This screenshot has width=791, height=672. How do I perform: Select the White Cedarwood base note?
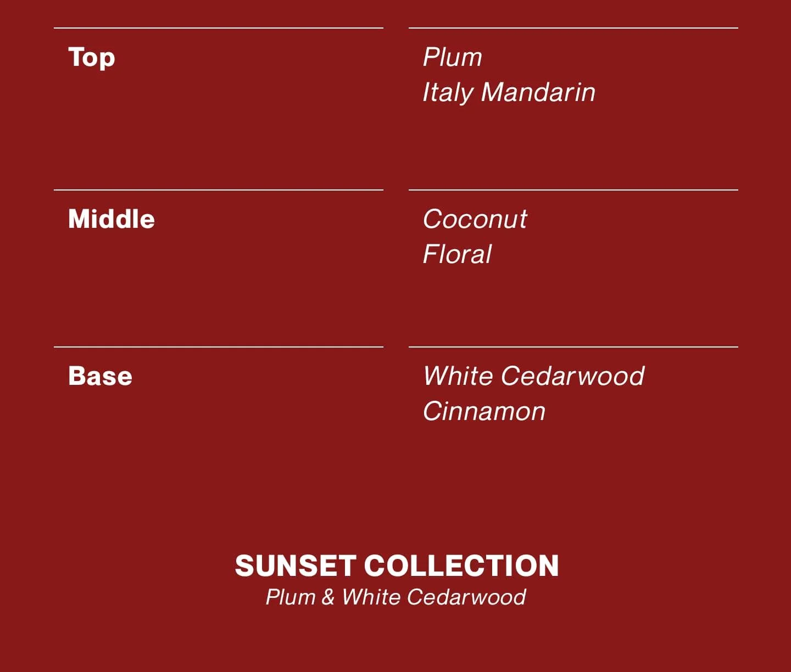point(533,376)
